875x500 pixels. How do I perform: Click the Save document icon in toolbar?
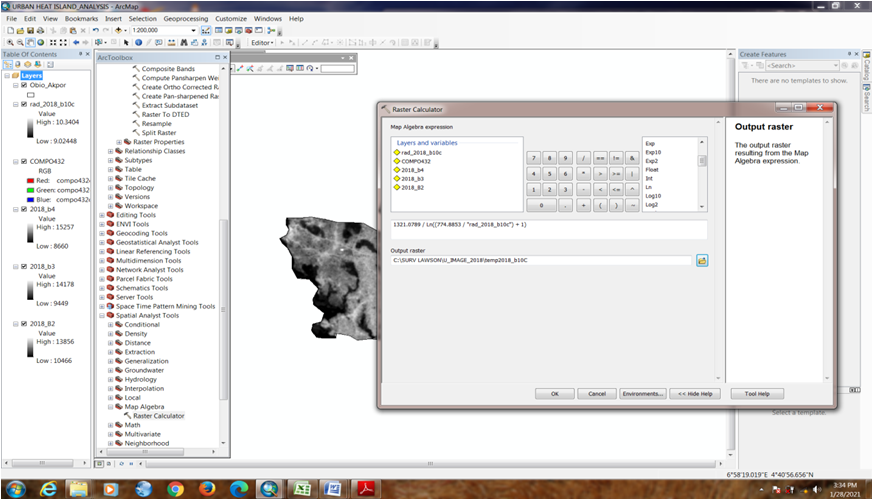[x=31, y=30]
